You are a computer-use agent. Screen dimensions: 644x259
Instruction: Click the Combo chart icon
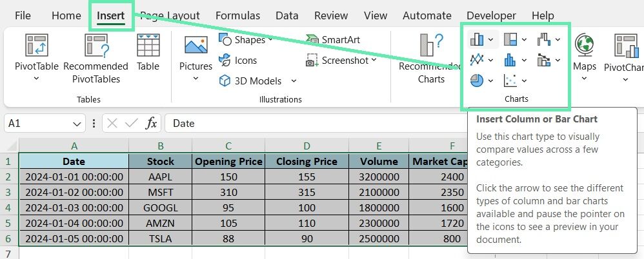(543, 61)
